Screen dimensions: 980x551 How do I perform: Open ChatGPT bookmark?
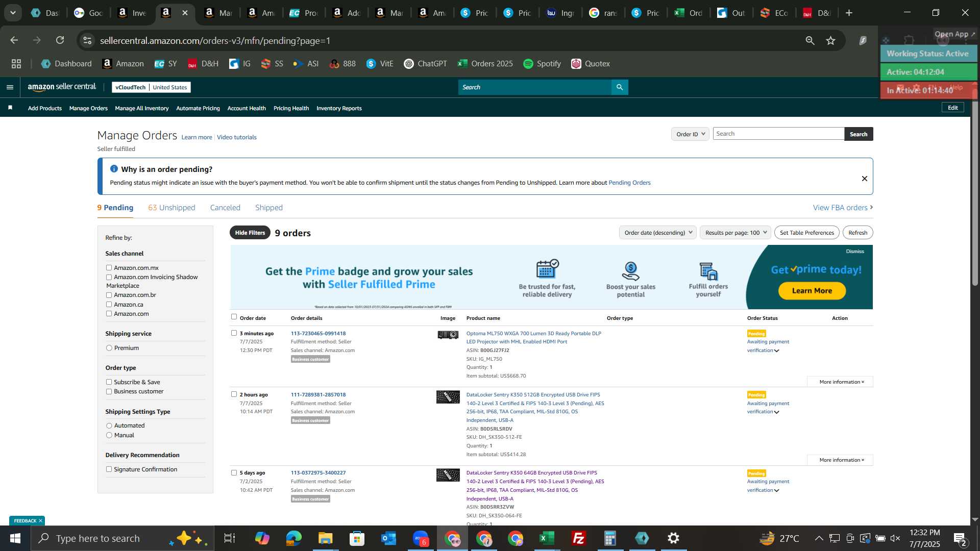click(425, 64)
